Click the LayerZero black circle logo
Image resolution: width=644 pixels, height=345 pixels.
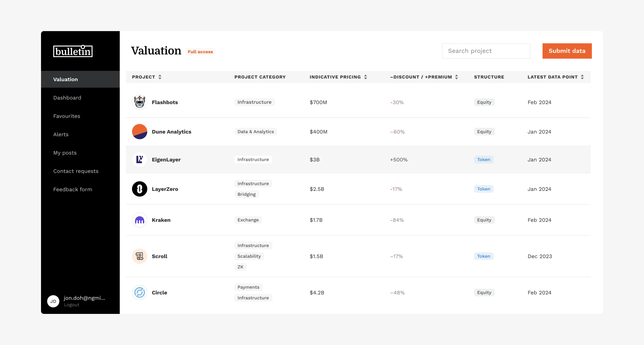pos(140,189)
